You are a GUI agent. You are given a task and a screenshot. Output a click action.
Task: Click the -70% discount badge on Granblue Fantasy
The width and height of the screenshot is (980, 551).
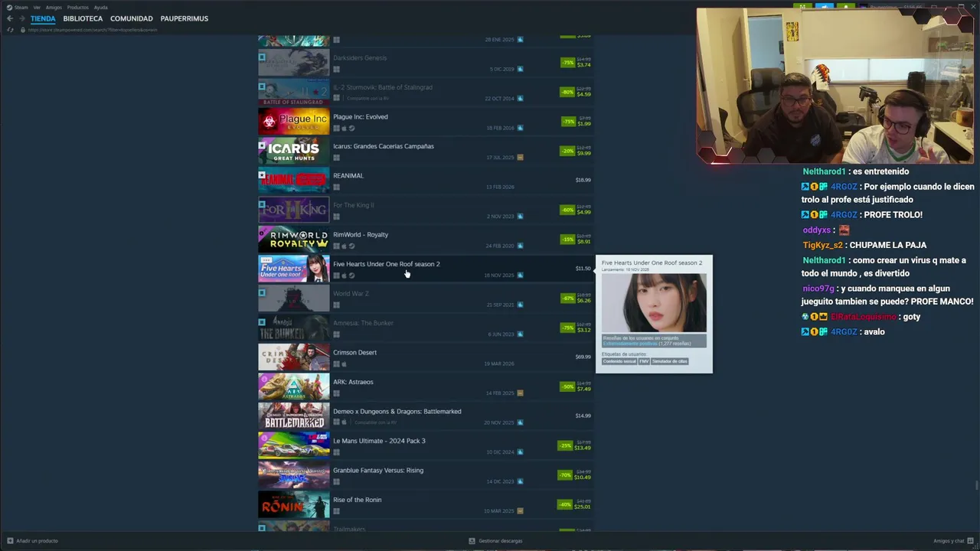point(565,475)
